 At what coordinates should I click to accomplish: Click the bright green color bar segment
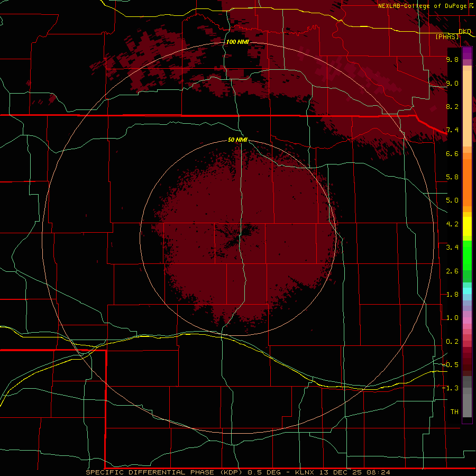(x=467, y=255)
